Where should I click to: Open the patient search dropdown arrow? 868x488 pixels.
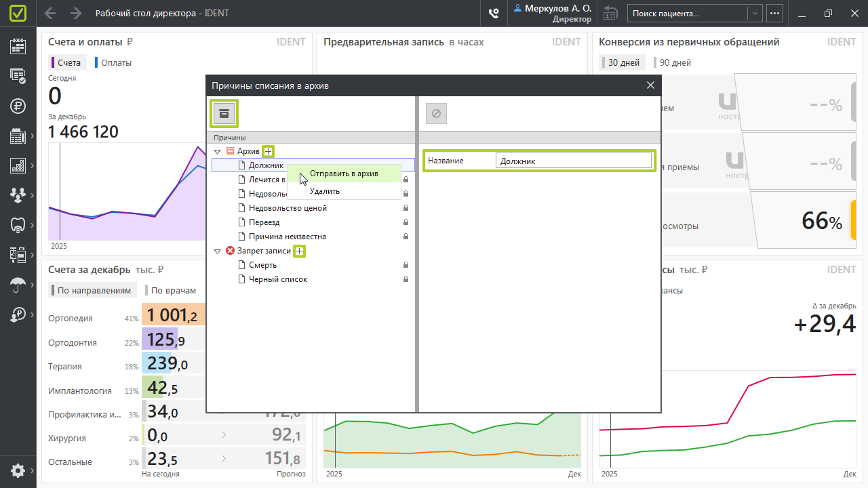(755, 14)
